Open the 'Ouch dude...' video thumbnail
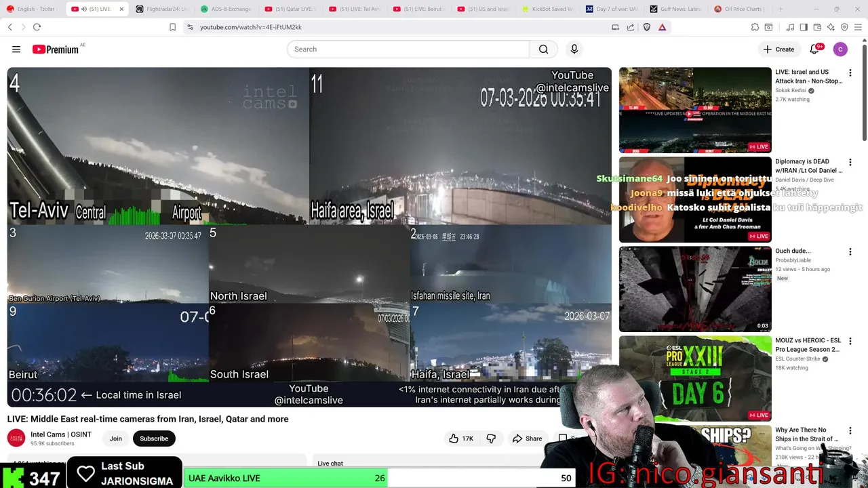868x488 pixels. tap(695, 289)
